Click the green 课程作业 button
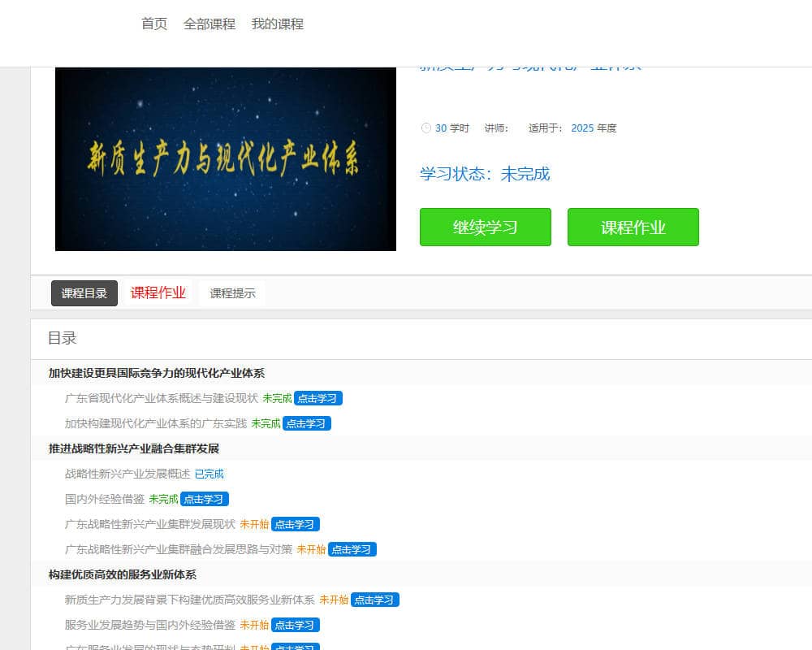Image resolution: width=812 pixels, height=650 pixels. [x=633, y=227]
